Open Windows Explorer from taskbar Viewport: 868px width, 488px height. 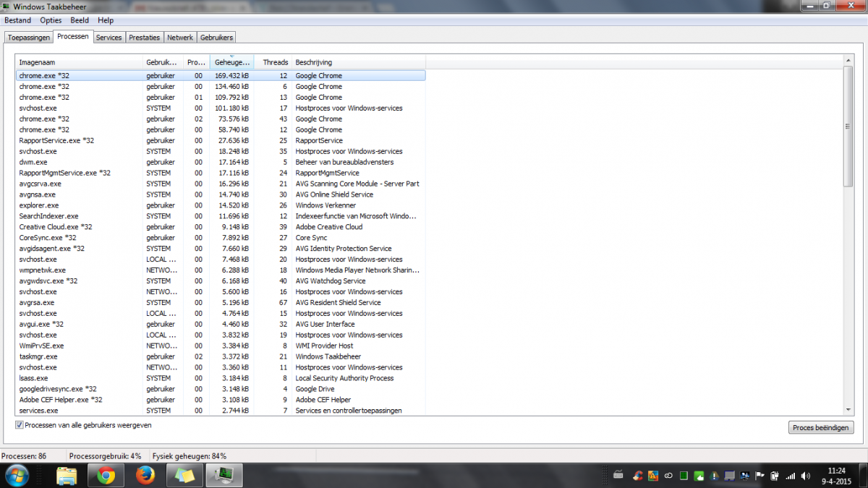(x=67, y=476)
